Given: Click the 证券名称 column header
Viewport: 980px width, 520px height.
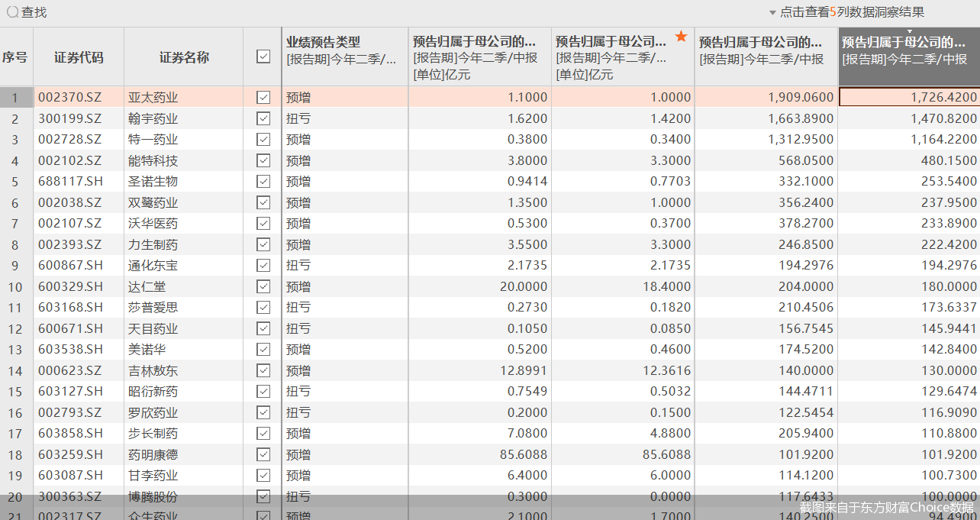Looking at the screenshot, I should pyautogui.click(x=184, y=57).
